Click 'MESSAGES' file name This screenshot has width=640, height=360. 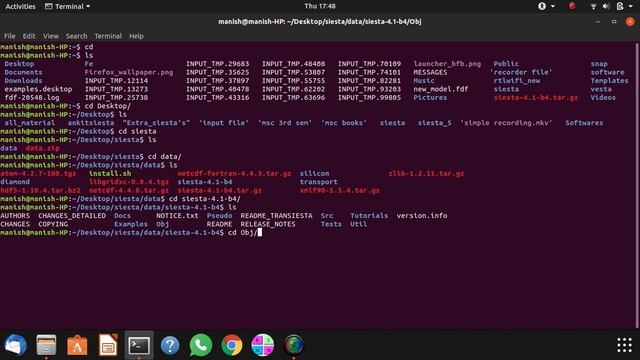coord(430,72)
